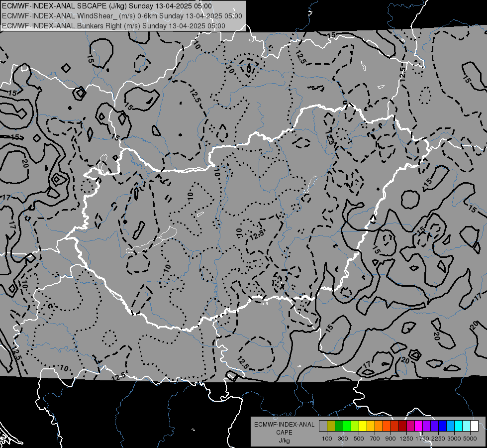Pick the pure blue legend swatch
The image size is (487, 448).
point(443,426)
